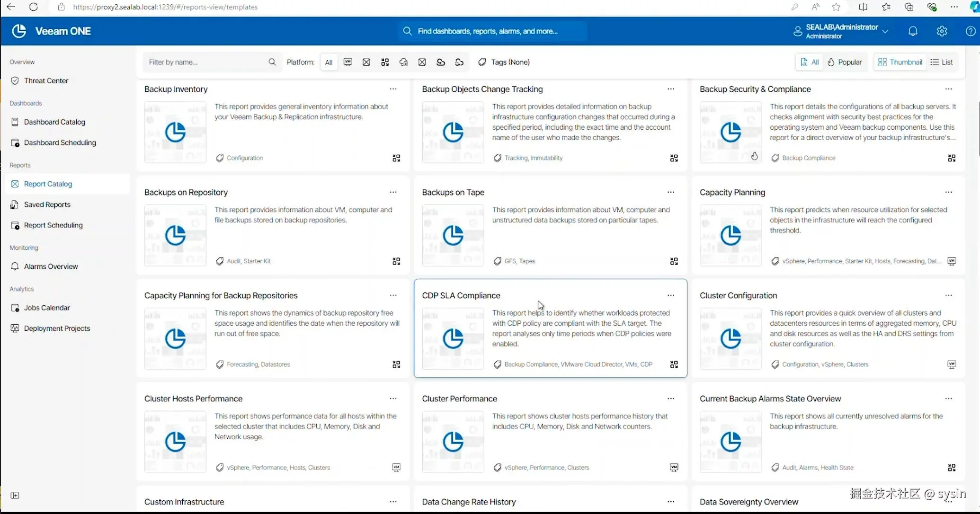The height and width of the screenshot is (514, 980).
Task: Open the CDP SLA Compliance report
Action: pos(461,295)
